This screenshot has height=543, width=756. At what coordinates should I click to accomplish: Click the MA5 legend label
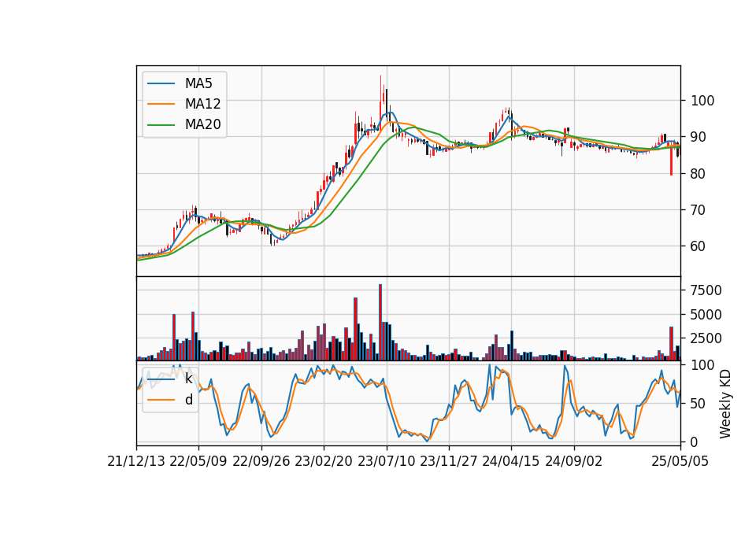198,83
